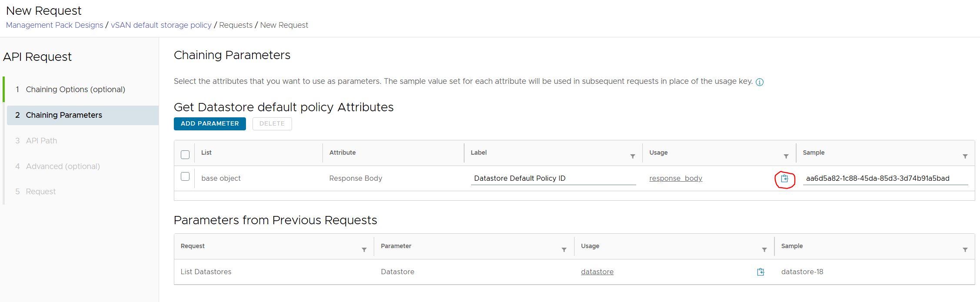Filter Usage column in previous requests table

point(764,250)
